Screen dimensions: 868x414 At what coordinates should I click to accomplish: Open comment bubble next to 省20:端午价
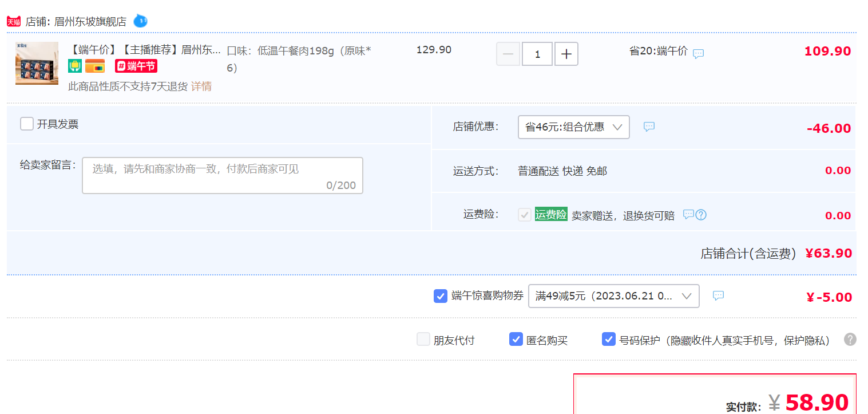pos(698,54)
